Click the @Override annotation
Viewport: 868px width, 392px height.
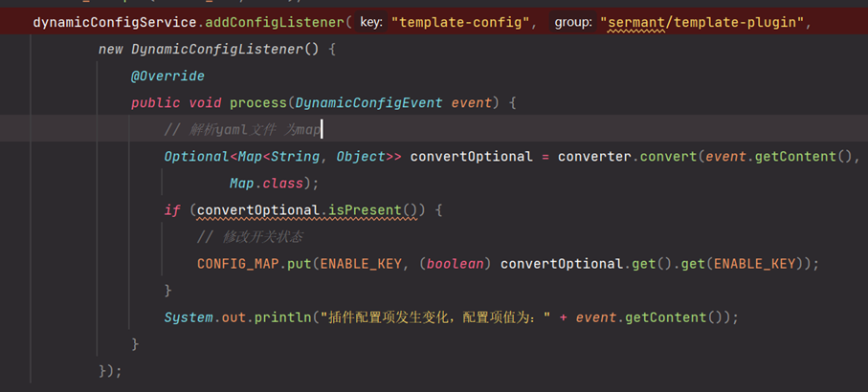click(167, 76)
